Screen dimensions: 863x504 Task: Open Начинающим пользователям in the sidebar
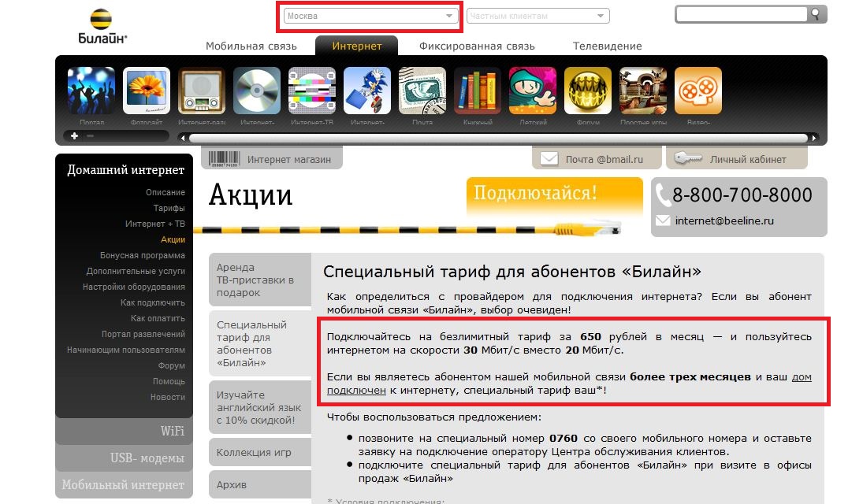coord(126,350)
